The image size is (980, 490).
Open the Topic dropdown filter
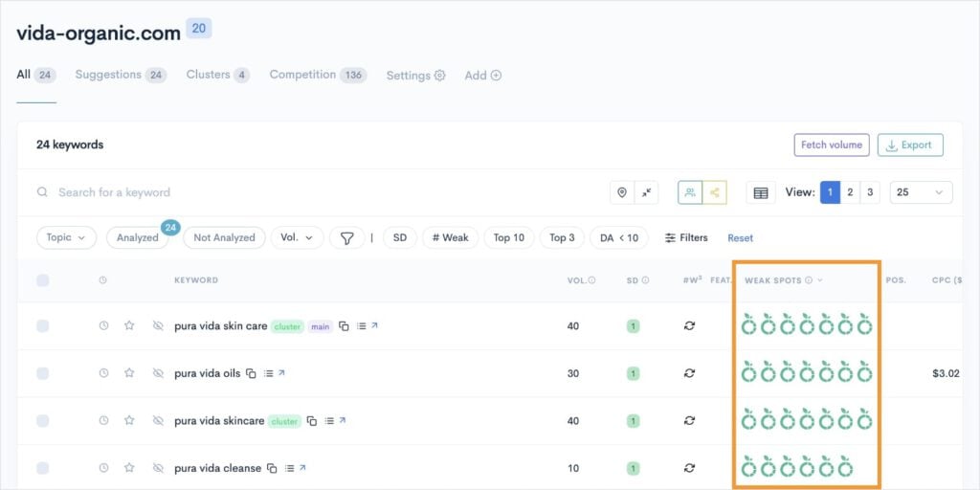[66, 237]
